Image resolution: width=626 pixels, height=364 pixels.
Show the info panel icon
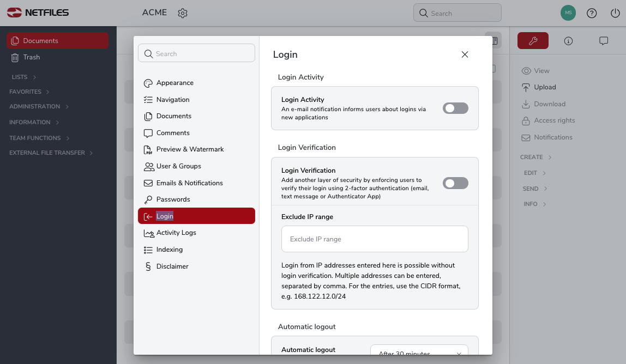click(568, 41)
